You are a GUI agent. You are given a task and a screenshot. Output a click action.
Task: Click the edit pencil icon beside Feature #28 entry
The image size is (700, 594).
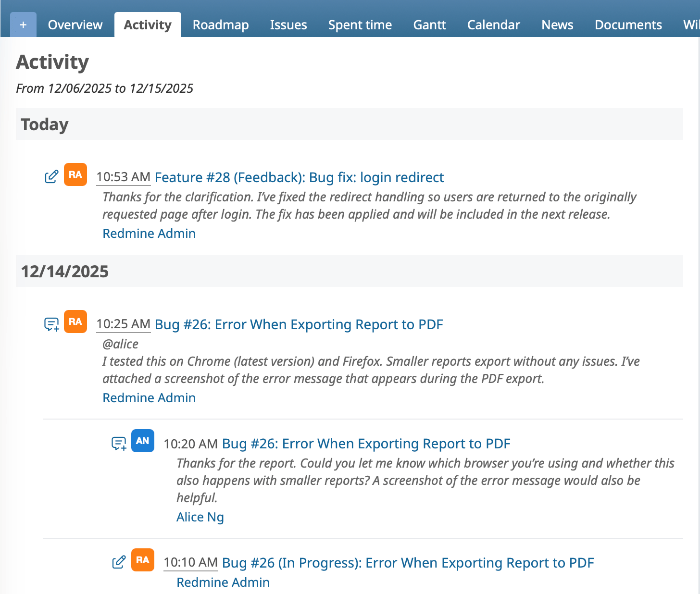click(x=51, y=176)
